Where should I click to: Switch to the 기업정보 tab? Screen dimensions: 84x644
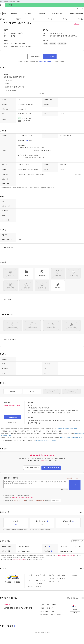click(x=80, y=19)
